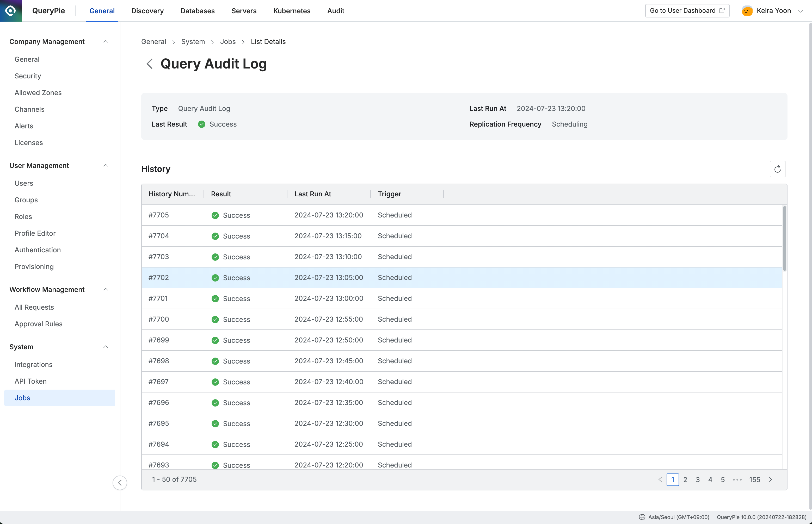Viewport: 812px width, 524px height.
Task: Collapse the Company Management section
Action: coord(106,41)
